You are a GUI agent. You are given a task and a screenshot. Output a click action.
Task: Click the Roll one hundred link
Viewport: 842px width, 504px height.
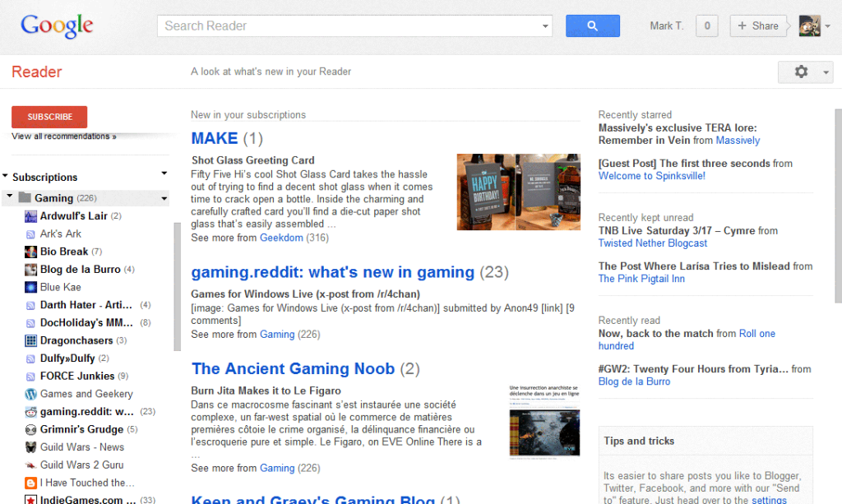(x=757, y=334)
